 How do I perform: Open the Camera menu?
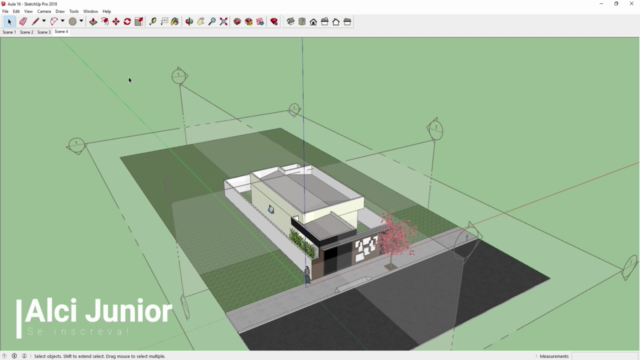(x=44, y=11)
